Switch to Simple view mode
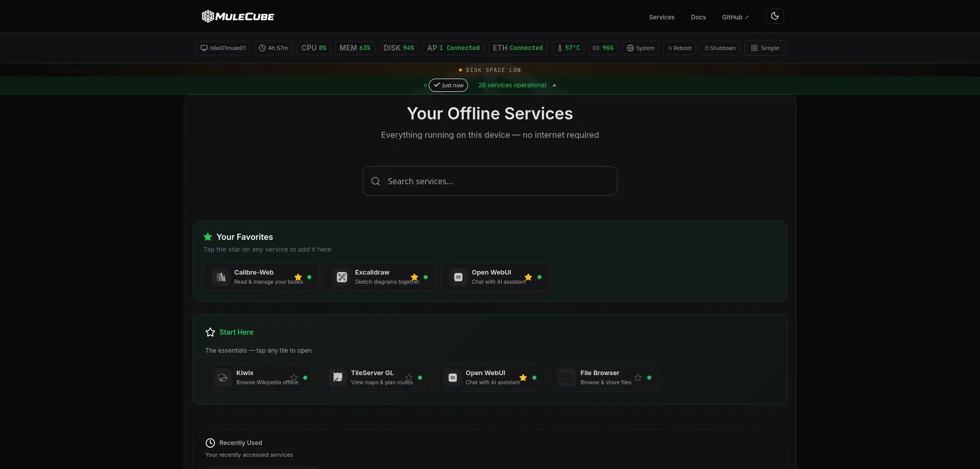Viewport: 980px width, 469px height. (x=765, y=48)
